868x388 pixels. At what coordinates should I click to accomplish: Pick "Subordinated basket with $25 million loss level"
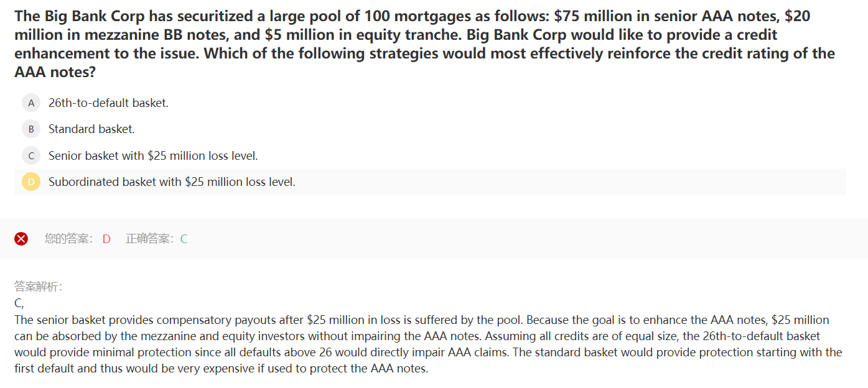[172, 182]
